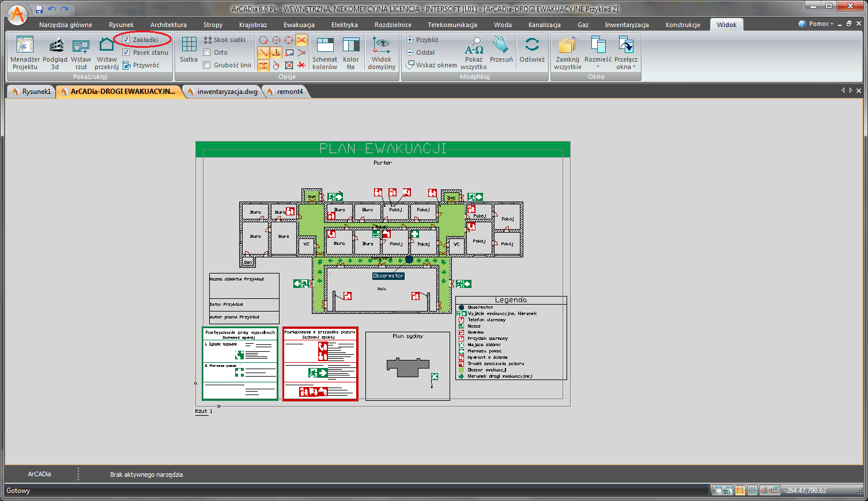
Task: Click Pokaż wszystko icon
Action: (x=474, y=52)
